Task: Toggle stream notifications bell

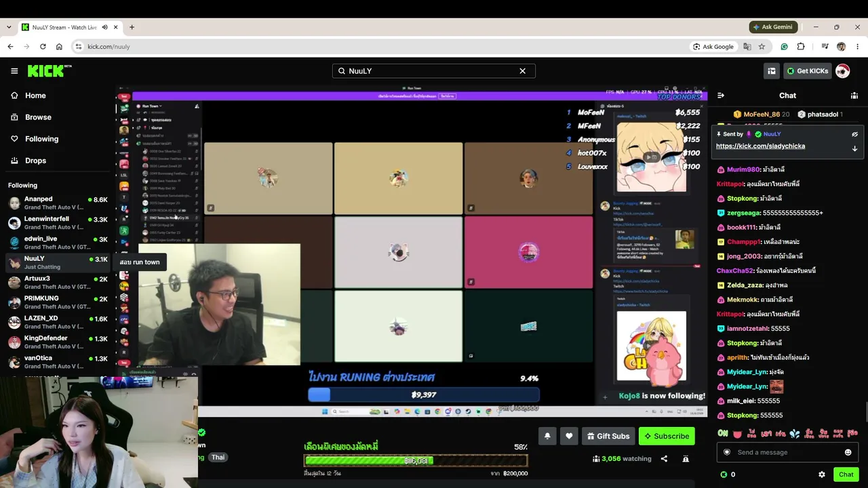Action: (547, 436)
